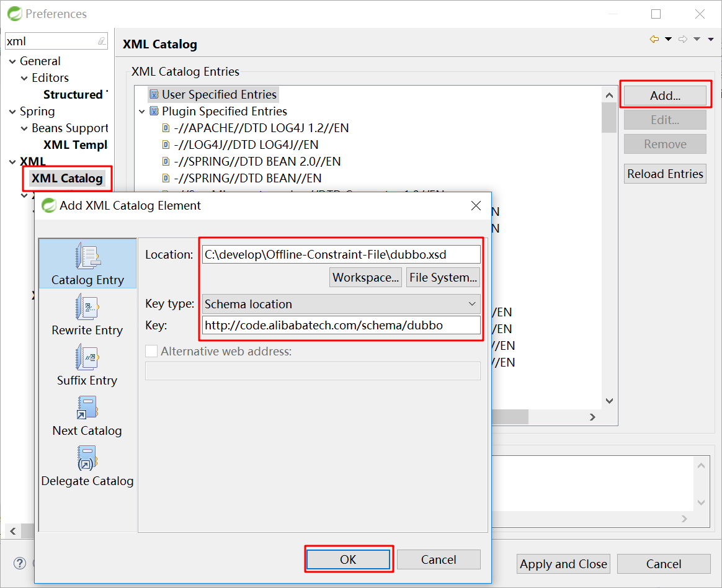Click the Location input field
722x588 pixels.
click(x=341, y=254)
